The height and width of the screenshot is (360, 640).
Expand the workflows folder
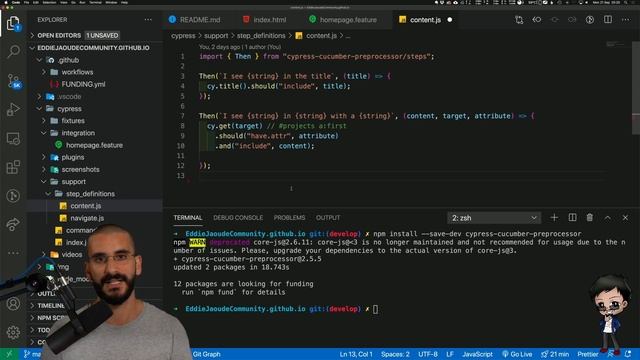[x=44, y=72]
